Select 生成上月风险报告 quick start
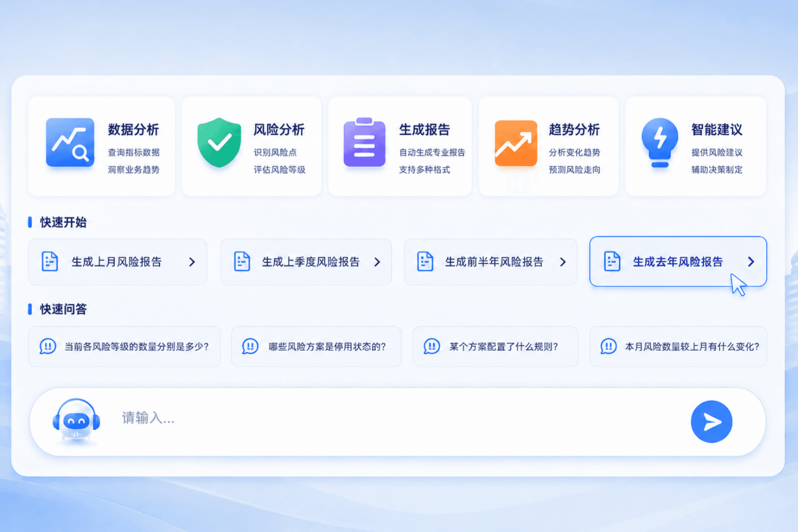 click(117, 262)
